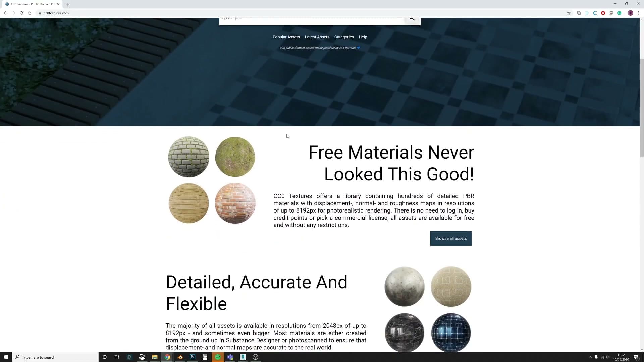644x362 pixels.
Task: Open the Windows Start menu
Action: [x=6, y=357]
